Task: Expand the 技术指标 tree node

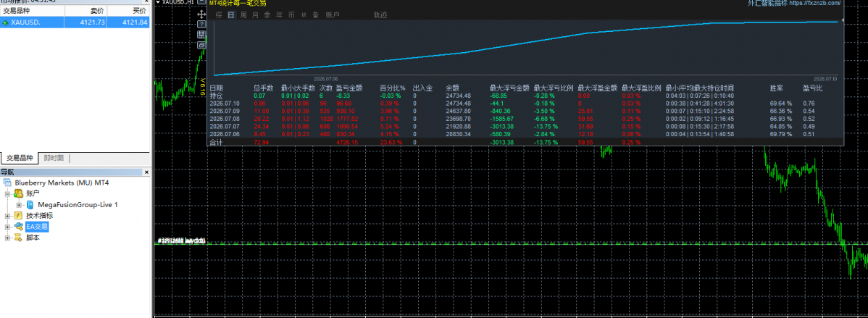Action: point(7,216)
